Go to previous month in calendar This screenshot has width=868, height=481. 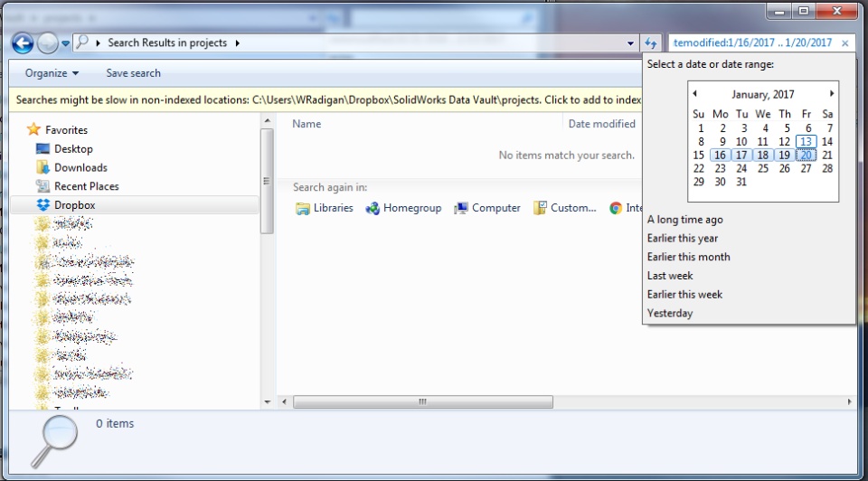coord(694,93)
